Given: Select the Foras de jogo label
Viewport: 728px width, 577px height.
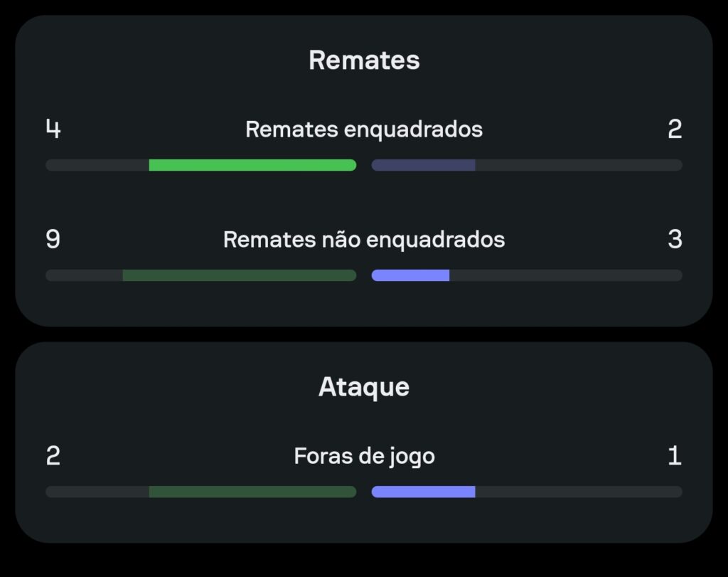Looking at the screenshot, I should (364, 456).
